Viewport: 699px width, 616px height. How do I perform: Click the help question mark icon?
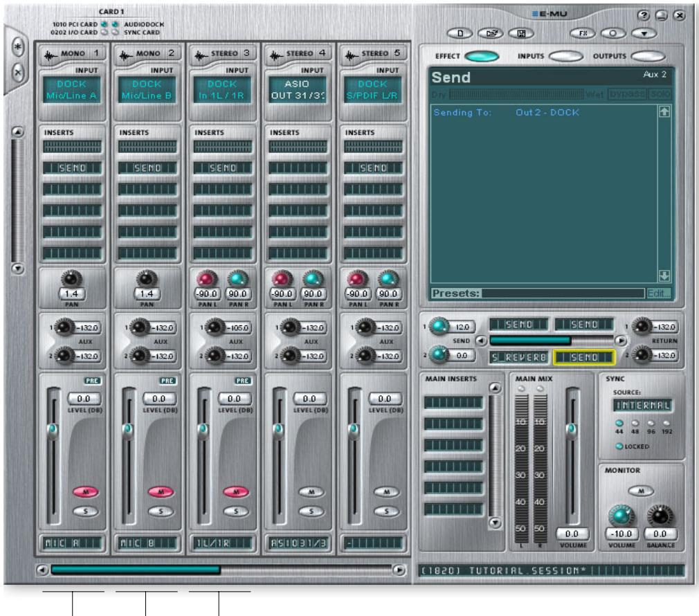(643, 16)
